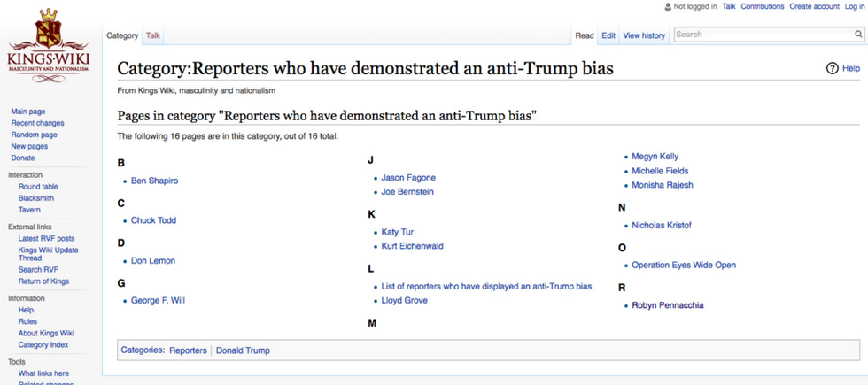Click the Categories label link
Screen dimensions: 868x385
[x=143, y=350]
